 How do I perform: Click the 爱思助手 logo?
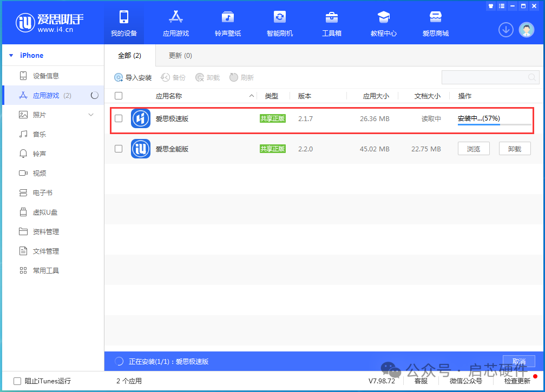point(49,23)
